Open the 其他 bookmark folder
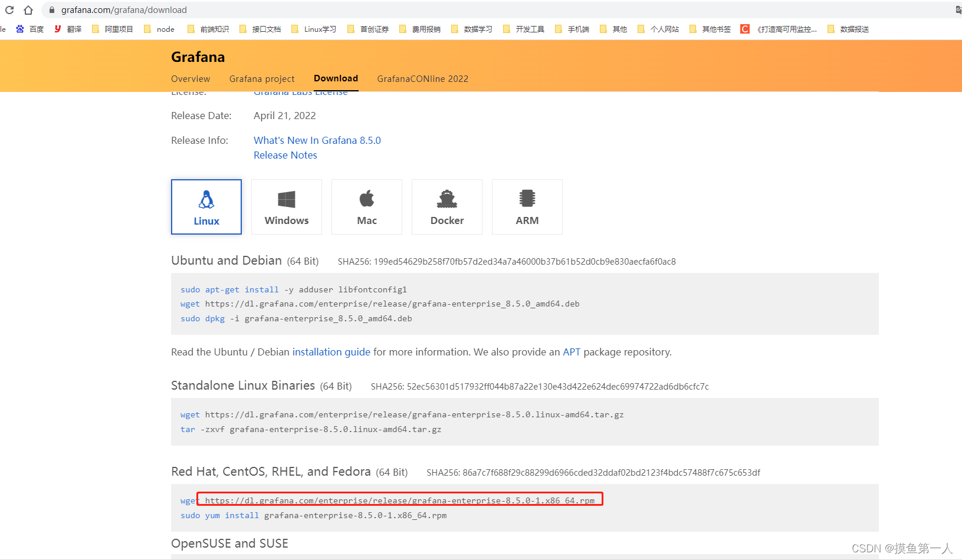The image size is (962, 560). [x=613, y=29]
